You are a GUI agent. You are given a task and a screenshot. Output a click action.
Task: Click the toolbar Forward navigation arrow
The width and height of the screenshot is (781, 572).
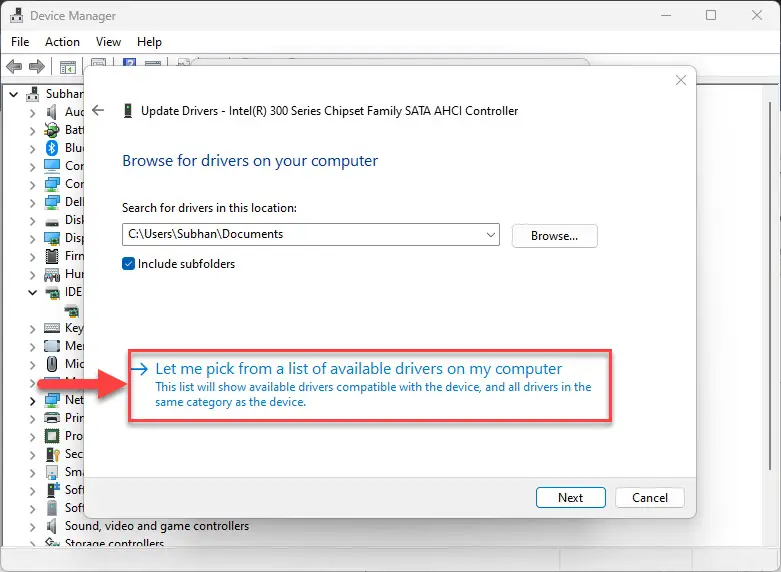pyautogui.click(x=37, y=66)
